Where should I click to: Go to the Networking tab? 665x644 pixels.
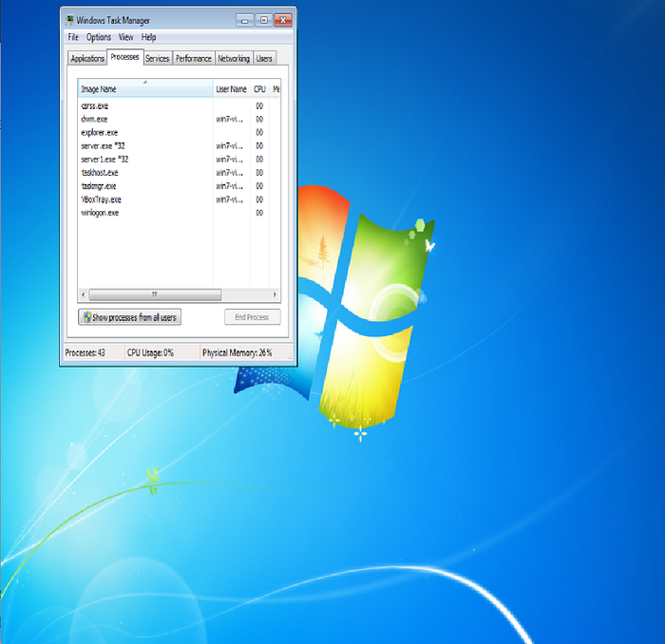pos(234,59)
